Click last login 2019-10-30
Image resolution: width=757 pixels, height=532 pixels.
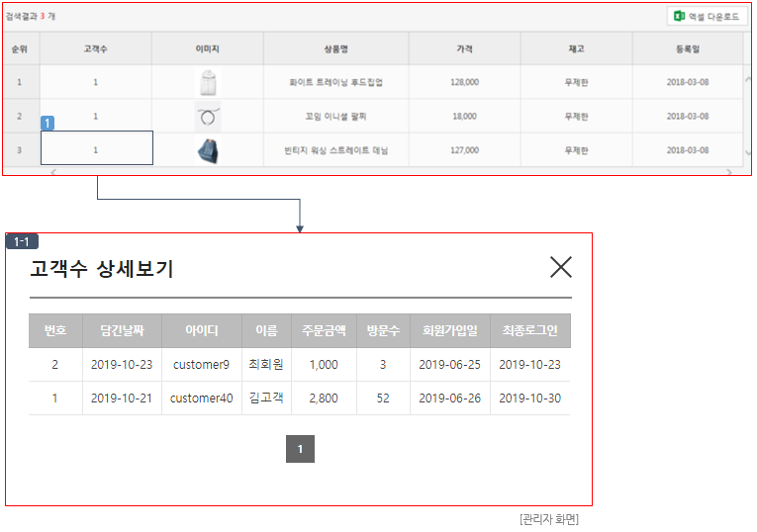(529, 399)
